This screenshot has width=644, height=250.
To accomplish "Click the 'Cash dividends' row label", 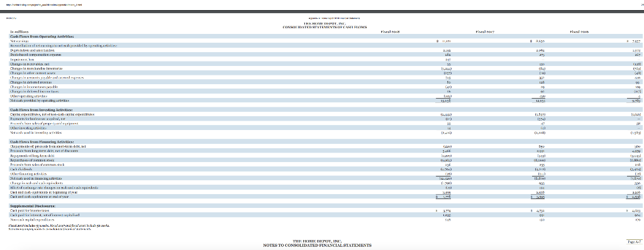I will click(20, 169).
